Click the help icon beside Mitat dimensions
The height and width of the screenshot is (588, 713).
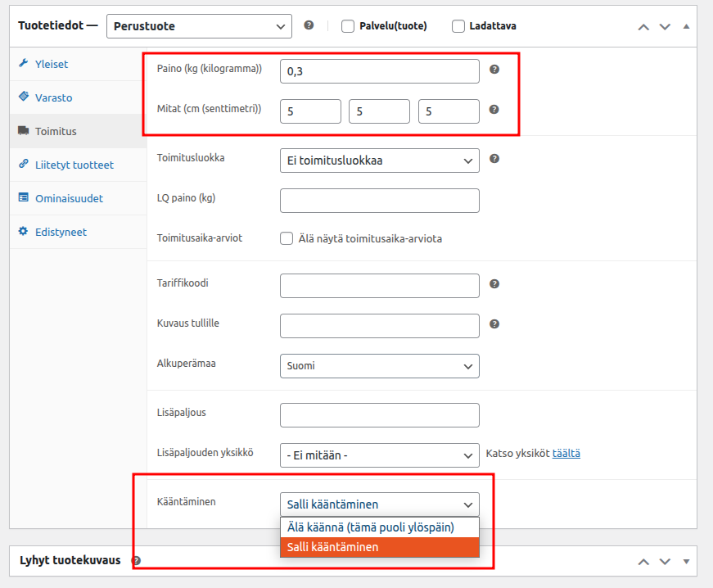pos(494,109)
